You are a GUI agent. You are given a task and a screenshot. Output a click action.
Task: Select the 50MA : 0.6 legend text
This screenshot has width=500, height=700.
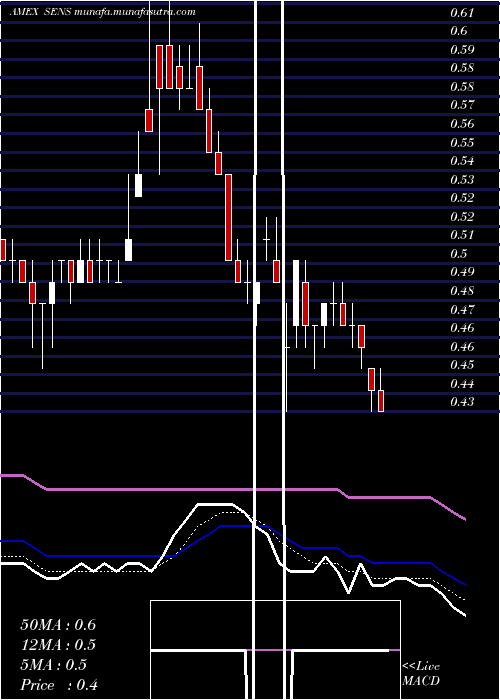[58, 625]
